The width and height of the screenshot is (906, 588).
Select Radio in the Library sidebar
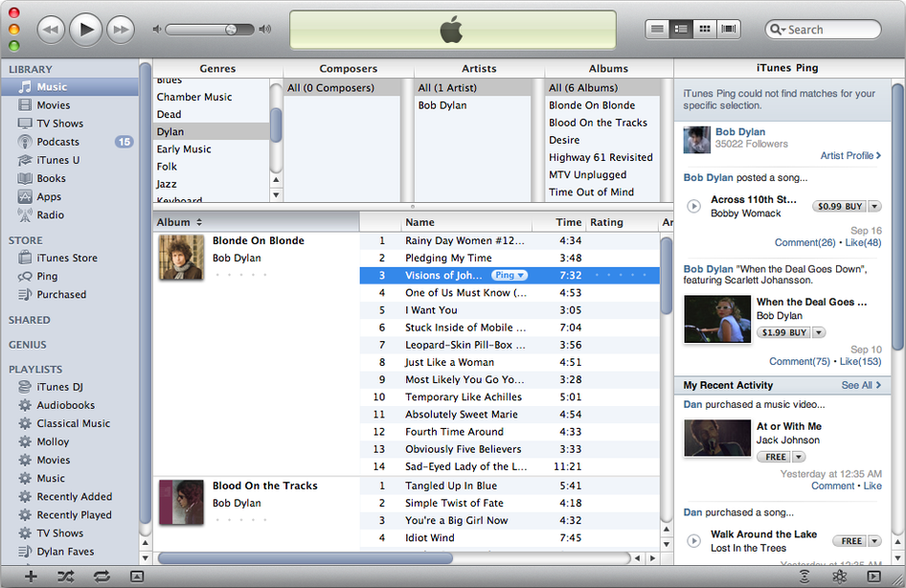point(50,215)
